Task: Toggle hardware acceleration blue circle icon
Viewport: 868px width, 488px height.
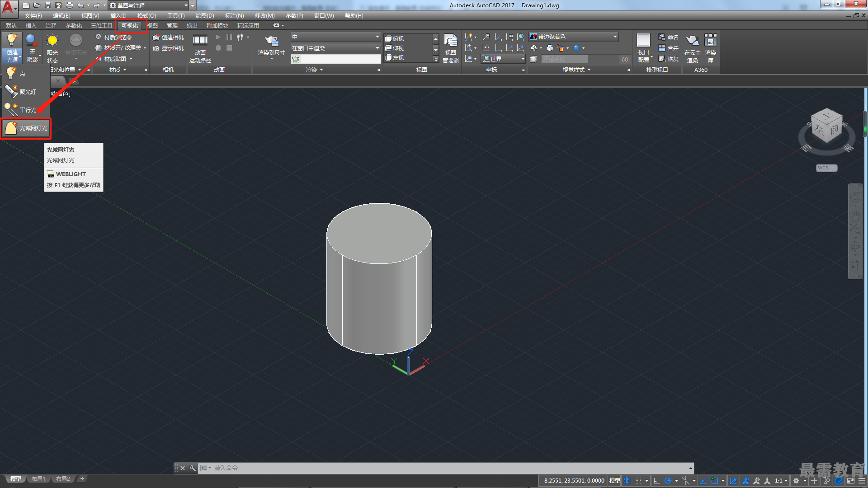Action: [839, 481]
